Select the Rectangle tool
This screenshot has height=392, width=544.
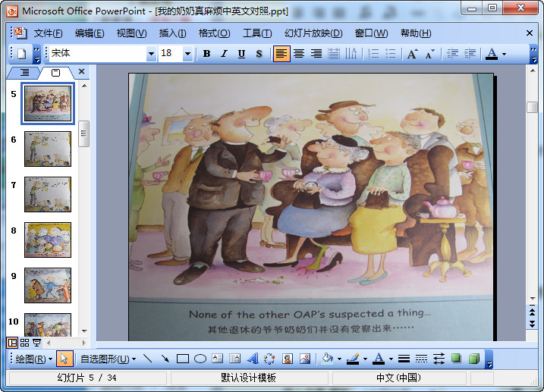tap(183, 359)
